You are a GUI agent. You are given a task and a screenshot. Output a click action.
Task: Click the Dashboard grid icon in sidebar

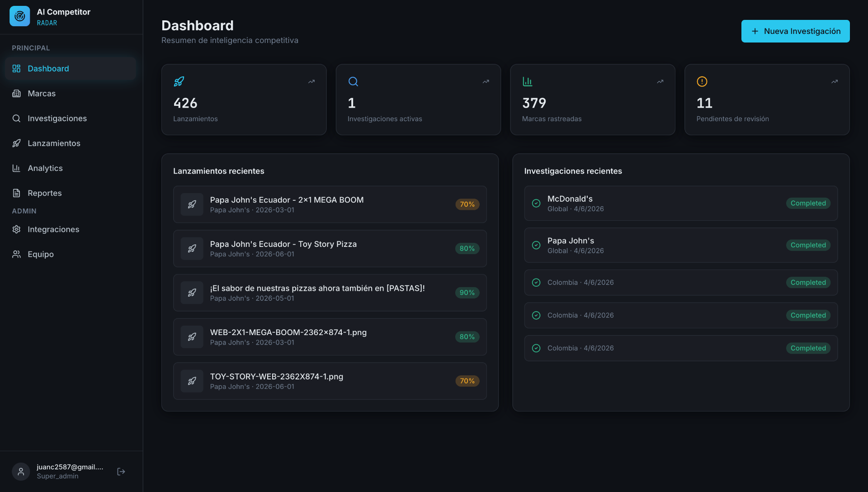click(x=16, y=69)
